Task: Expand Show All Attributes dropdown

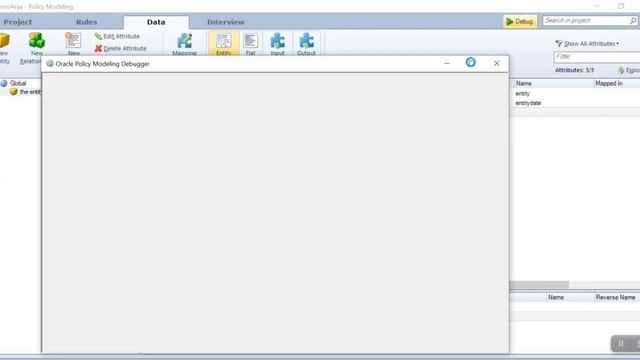Action: [587, 44]
